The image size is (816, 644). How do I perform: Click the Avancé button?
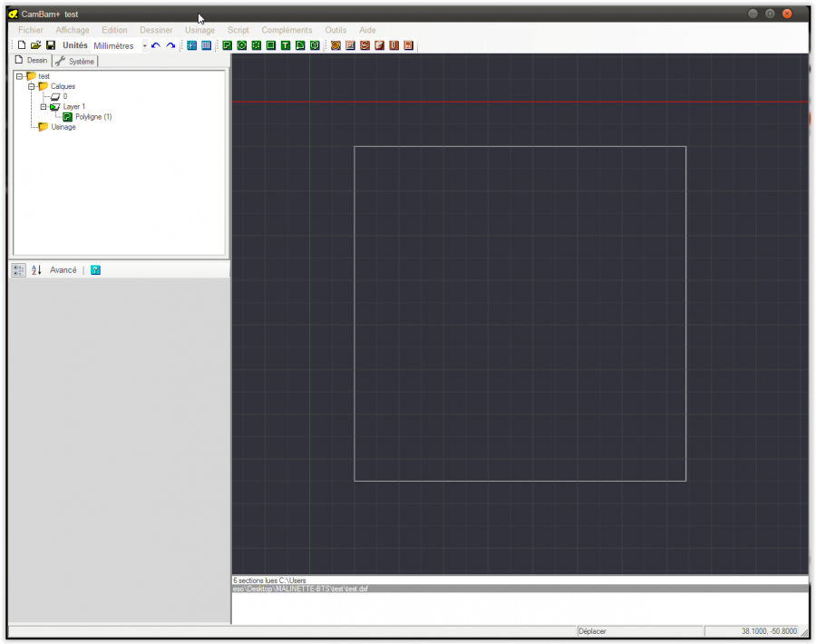coord(63,270)
